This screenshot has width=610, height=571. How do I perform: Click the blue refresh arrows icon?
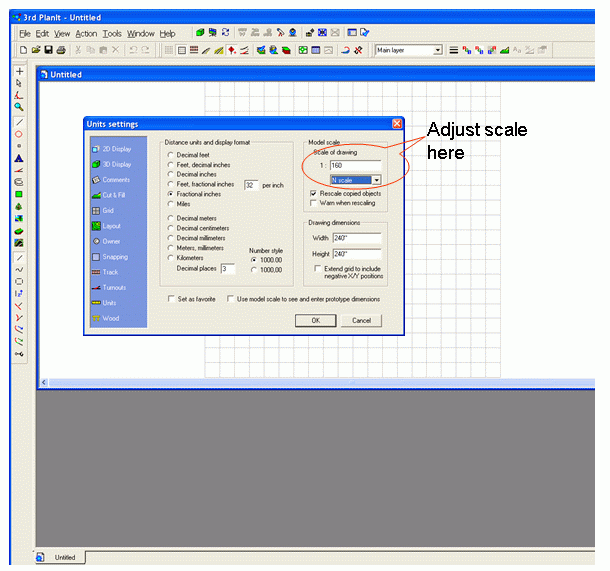[225, 33]
